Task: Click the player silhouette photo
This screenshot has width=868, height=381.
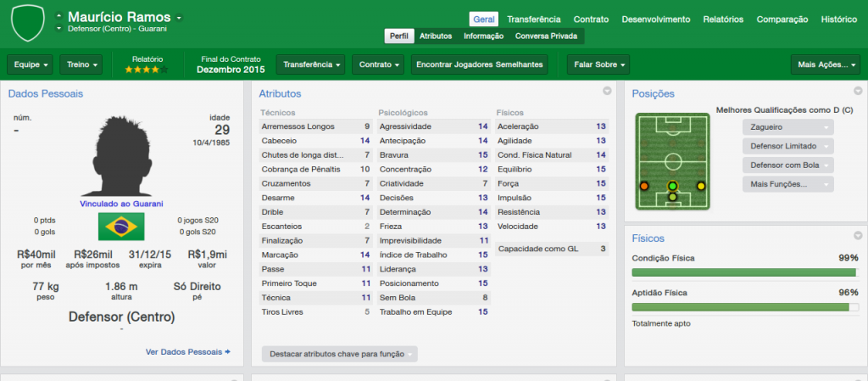Action: click(121, 154)
